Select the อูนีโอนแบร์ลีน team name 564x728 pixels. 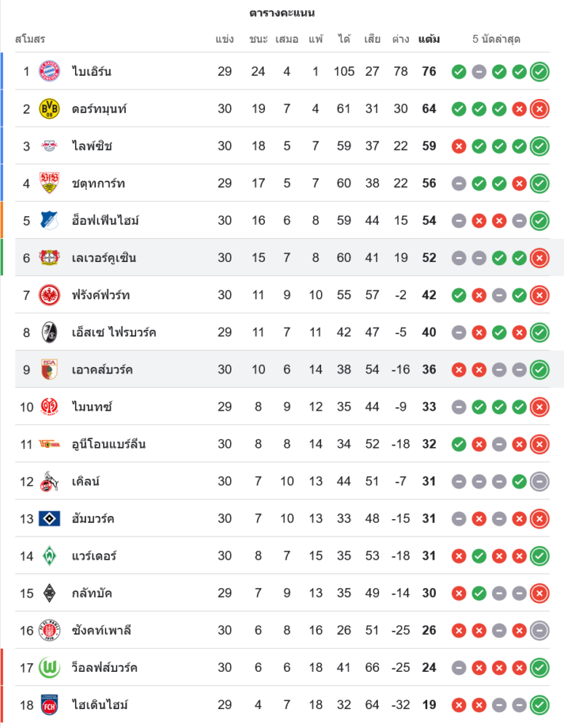click(108, 444)
